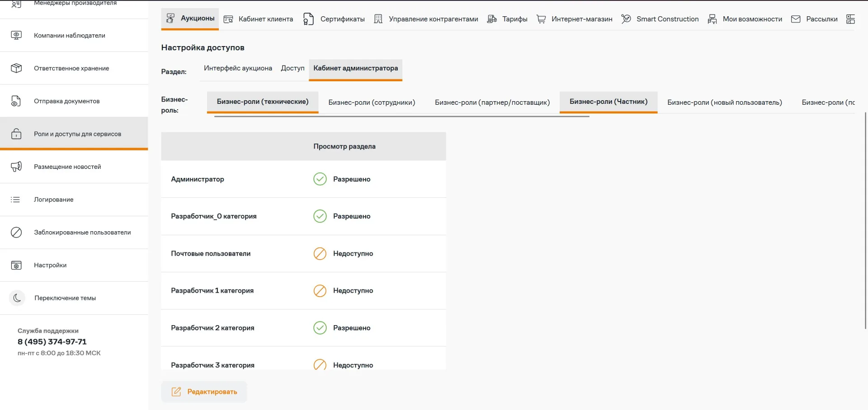Click the Тарифы icon
This screenshot has height=410, width=868.
(492, 19)
